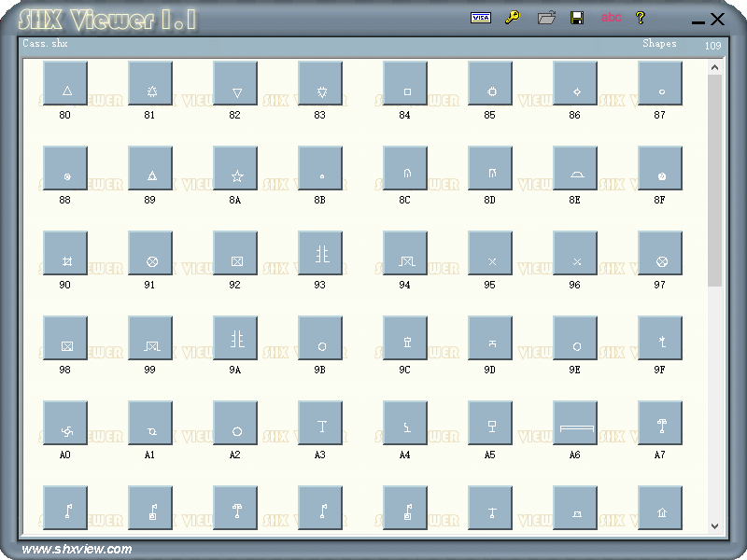
Task: Click the VISA purchase icon
Action: tap(481, 18)
